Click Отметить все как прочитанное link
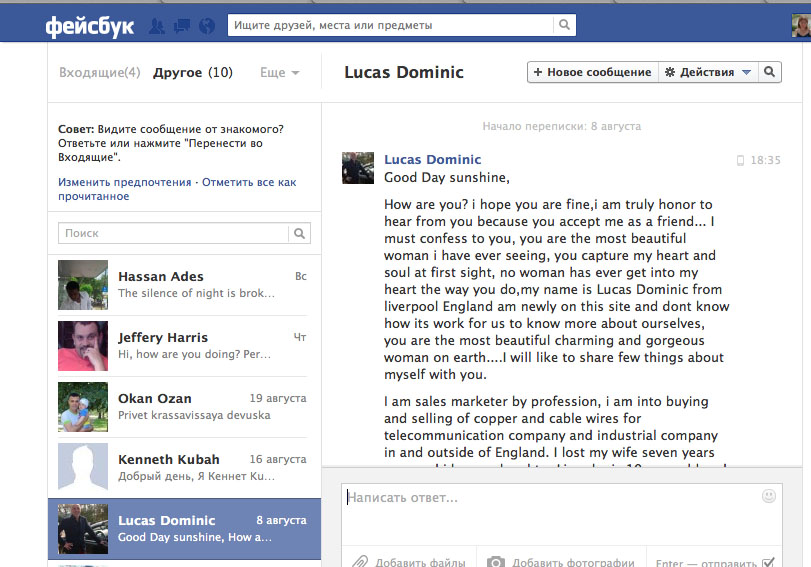811x567 pixels. point(177,189)
